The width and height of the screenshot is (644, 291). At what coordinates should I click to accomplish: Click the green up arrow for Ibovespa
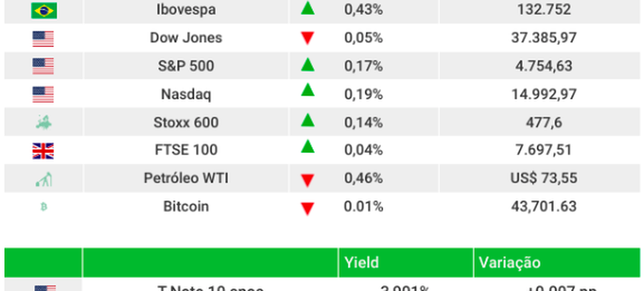coord(306,9)
